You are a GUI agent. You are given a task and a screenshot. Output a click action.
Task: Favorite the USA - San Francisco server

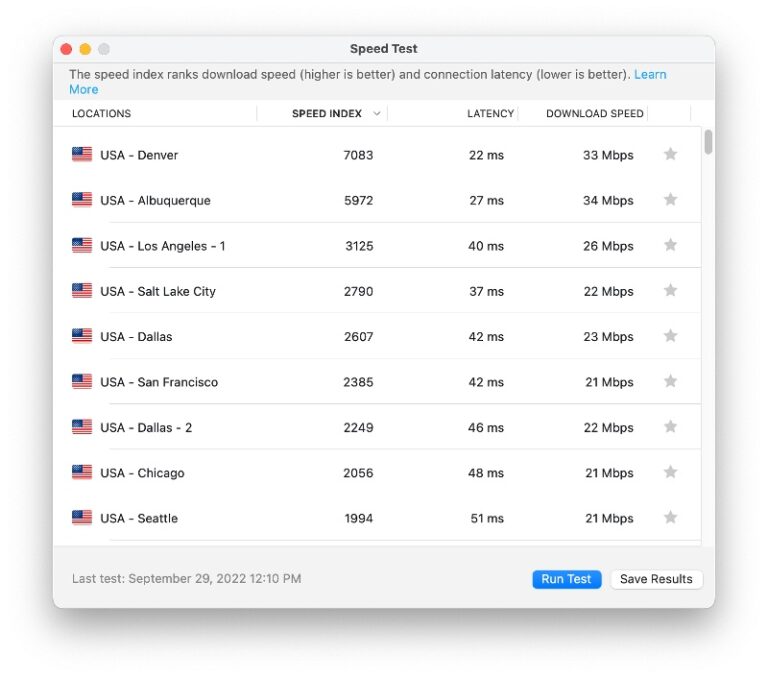[670, 382]
